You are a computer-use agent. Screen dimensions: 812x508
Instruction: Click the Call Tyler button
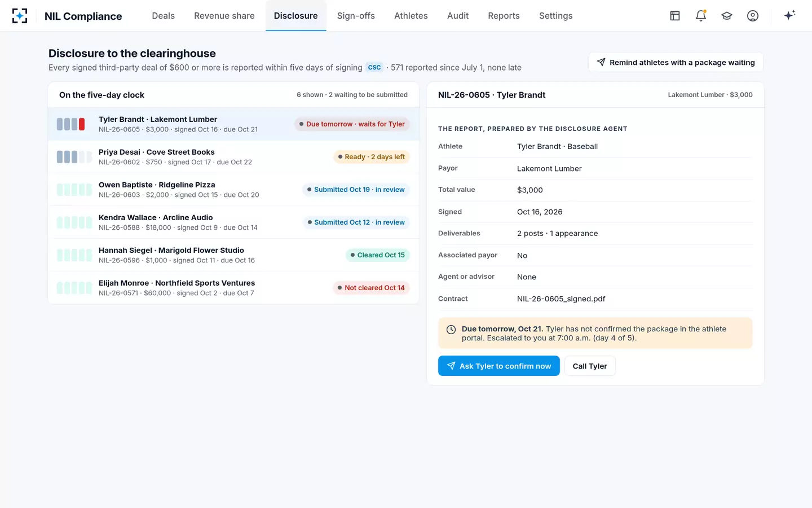[590, 366]
